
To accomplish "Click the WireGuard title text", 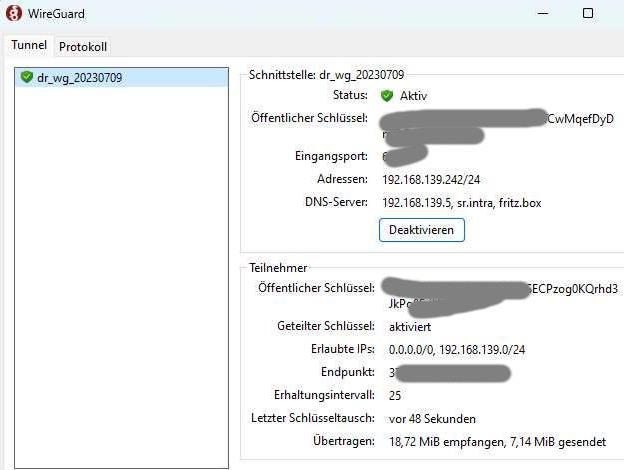I will (x=56, y=14).
